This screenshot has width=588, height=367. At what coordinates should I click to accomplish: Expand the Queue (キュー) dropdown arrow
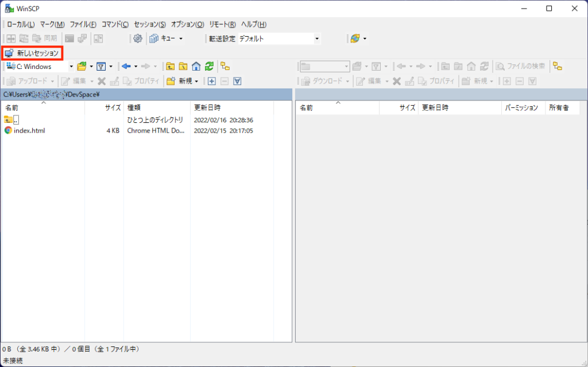point(181,38)
